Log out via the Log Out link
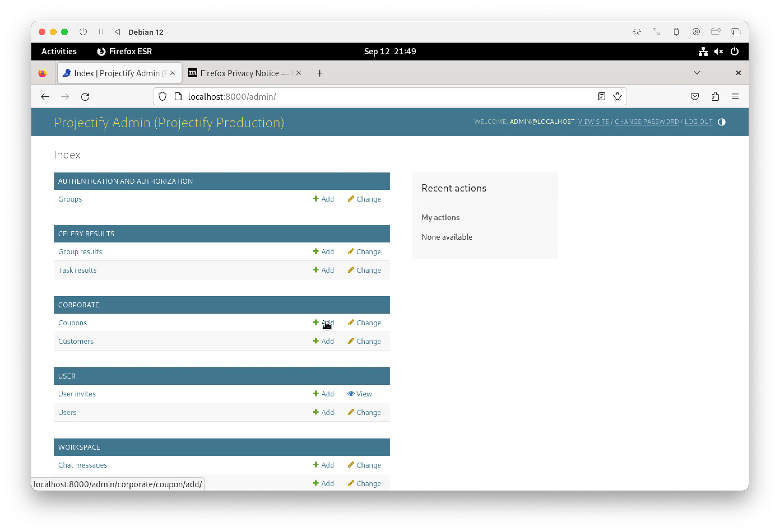Screen dimensions: 780x532 (x=698, y=122)
